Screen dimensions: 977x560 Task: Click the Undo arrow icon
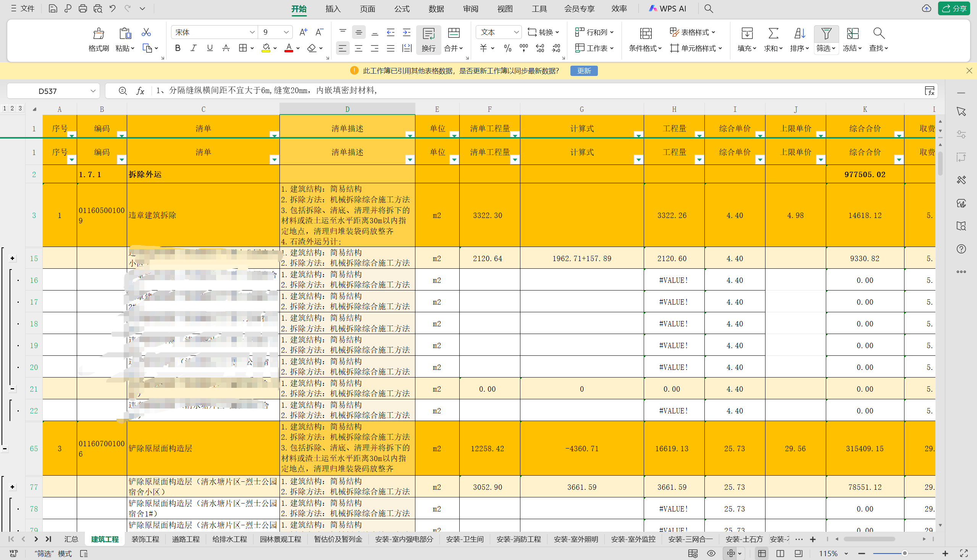coord(112,8)
